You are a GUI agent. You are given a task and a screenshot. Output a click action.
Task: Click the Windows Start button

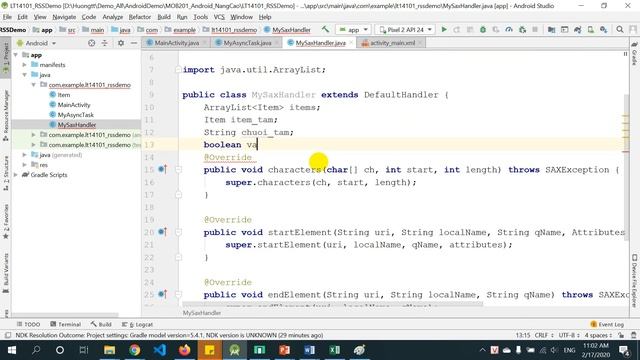coord(11,350)
